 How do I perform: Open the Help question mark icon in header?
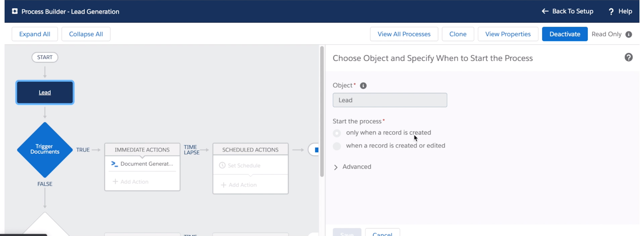tap(611, 12)
